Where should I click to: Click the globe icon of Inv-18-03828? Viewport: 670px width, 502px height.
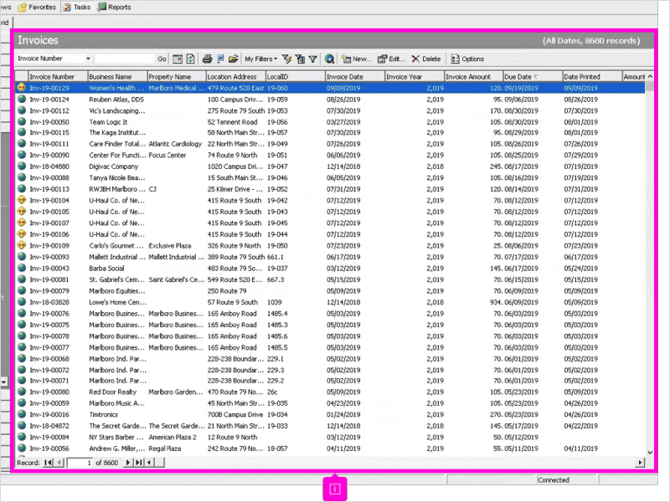[x=21, y=302]
